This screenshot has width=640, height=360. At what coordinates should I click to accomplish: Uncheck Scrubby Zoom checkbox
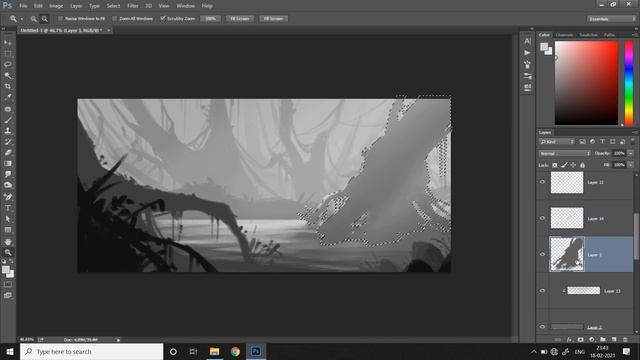163,19
